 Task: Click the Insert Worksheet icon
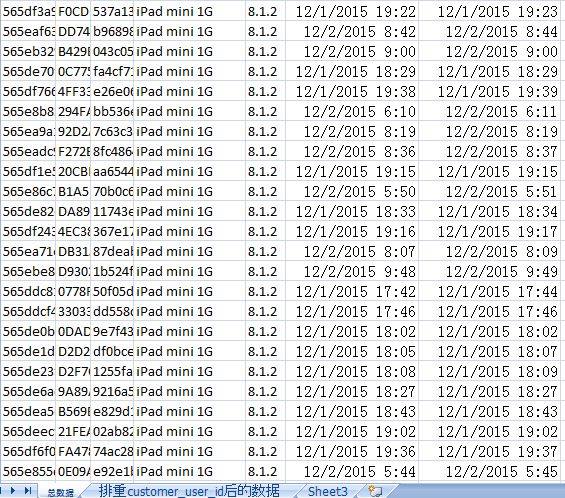pos(375,491)
